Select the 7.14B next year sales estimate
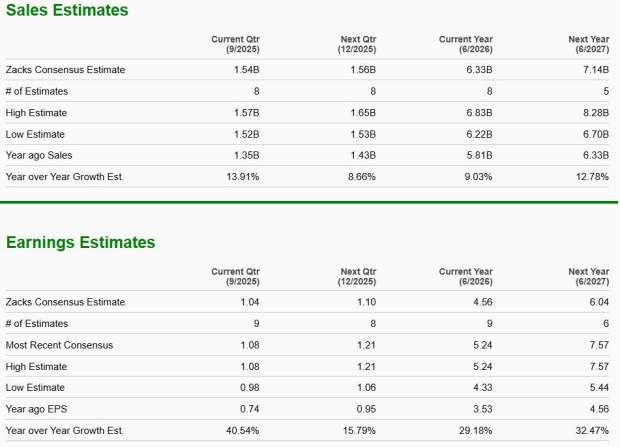This screenshot has height=447, width=620. tap(596, 70)
